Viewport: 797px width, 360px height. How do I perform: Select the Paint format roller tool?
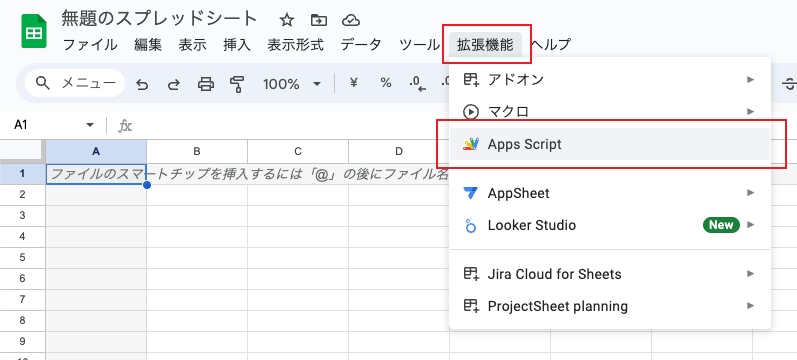[237, 84]
